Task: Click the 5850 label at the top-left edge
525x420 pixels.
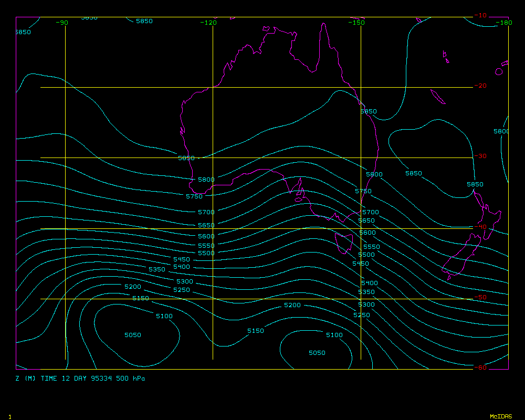Action: pos(23,32)
